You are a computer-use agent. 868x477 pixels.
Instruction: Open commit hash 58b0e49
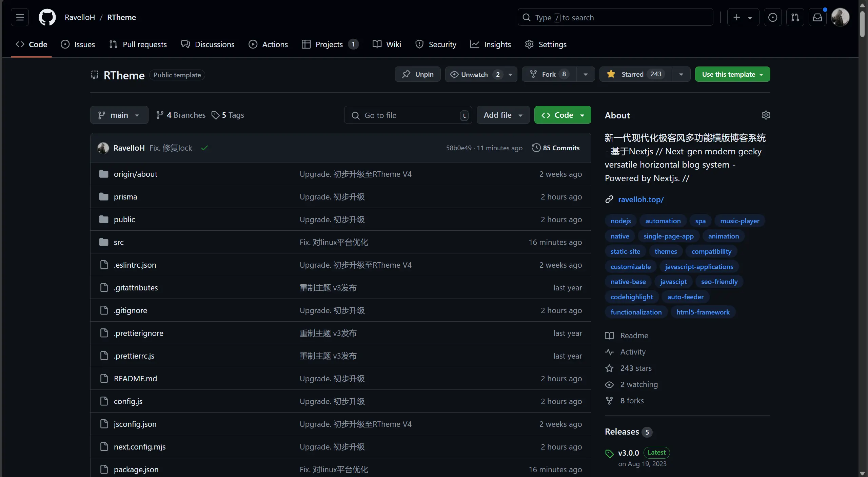(x=458, y=148)
